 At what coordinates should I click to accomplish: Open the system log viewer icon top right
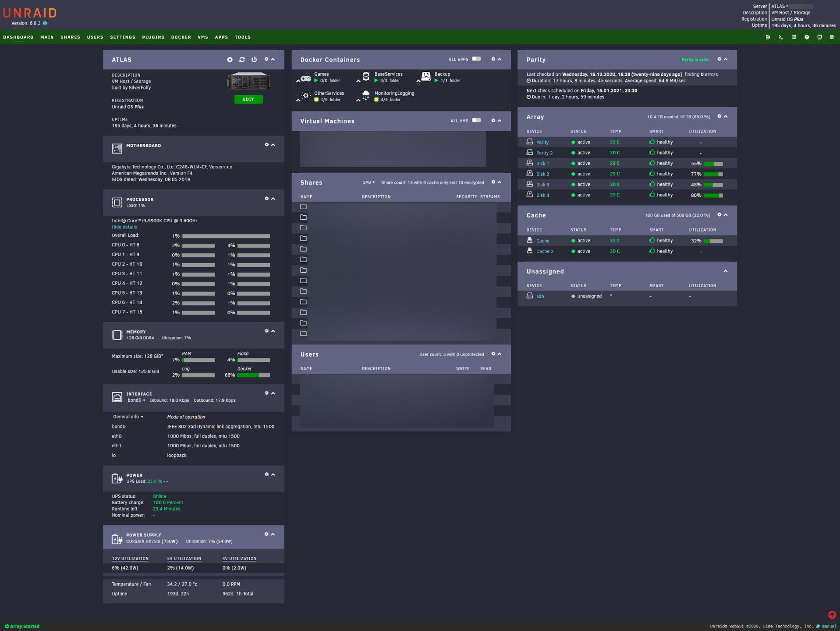click(832, 37)
